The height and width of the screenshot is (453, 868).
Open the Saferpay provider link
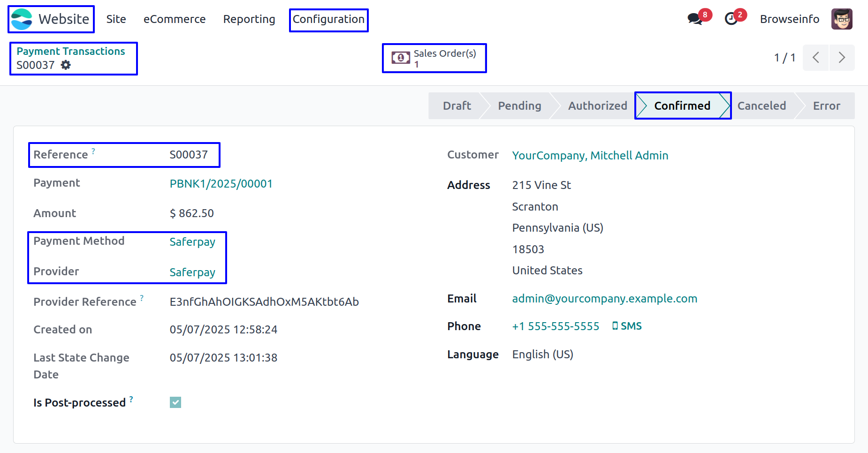[x=192, y=272]
